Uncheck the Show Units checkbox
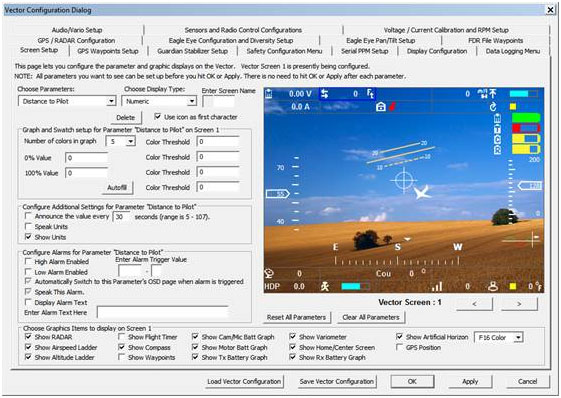The width and height of the screenshot is (561, 398). coord(28,237)
